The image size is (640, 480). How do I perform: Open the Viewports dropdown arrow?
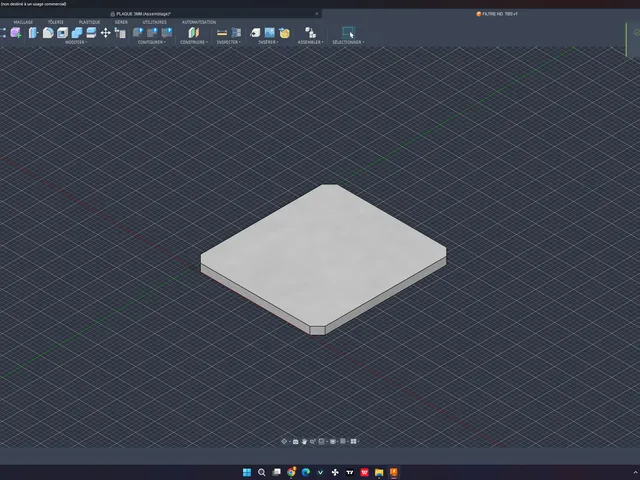click(358, 442)
